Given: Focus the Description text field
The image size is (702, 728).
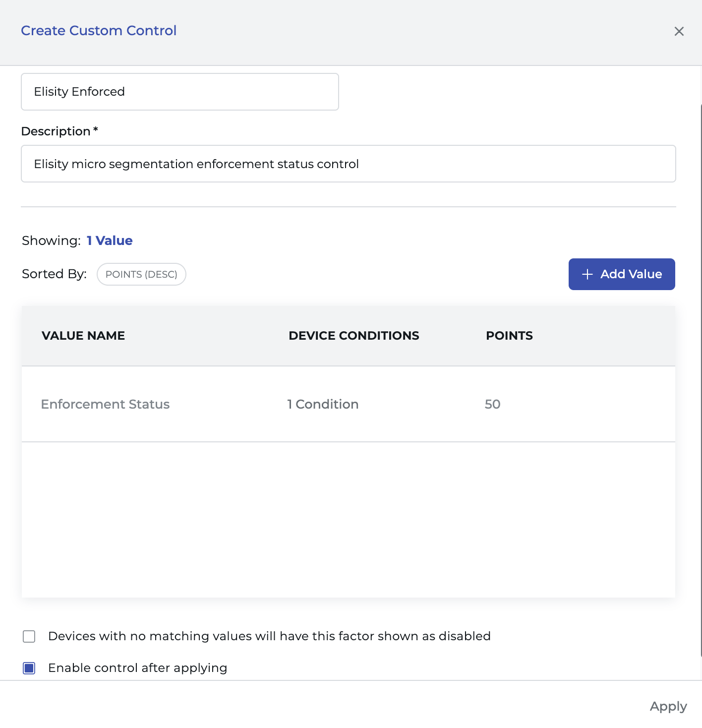Looking at the screenshot, I should click(x=348, y=164).
